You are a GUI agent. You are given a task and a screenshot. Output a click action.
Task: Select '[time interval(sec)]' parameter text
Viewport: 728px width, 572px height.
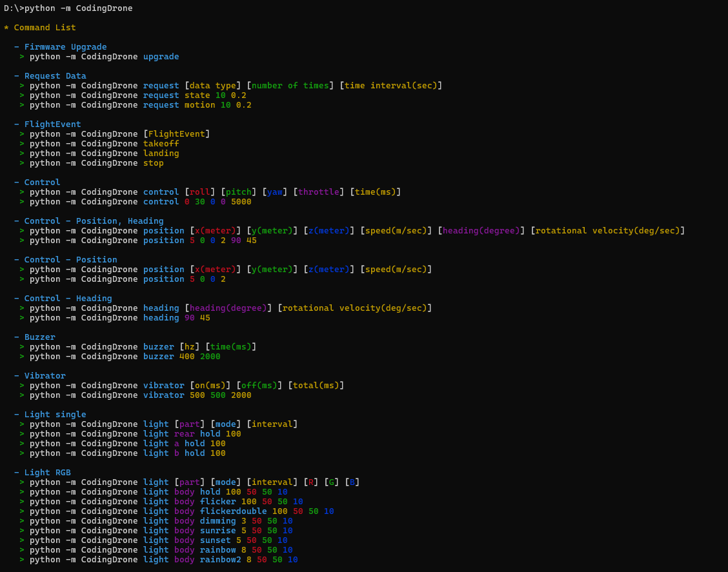coord(391,86)
